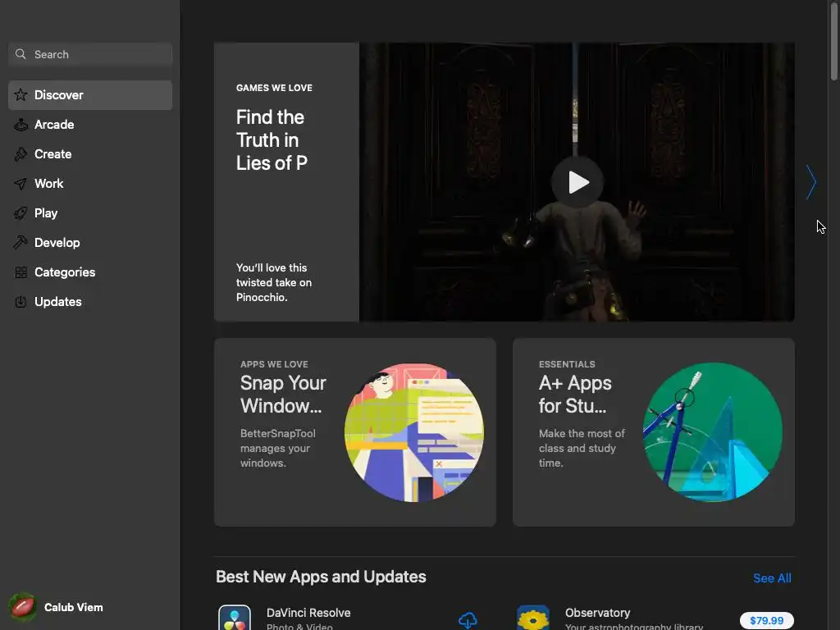Open the Arcade joystick icon
The width and height of the screenshot is (840, 630).
21,125
